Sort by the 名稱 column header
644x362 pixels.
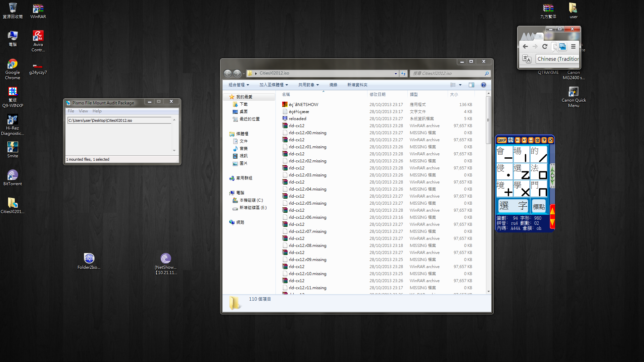click(286, 95)
